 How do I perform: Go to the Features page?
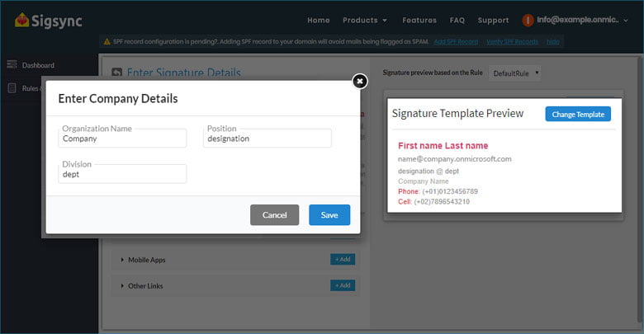coord(419,20)
